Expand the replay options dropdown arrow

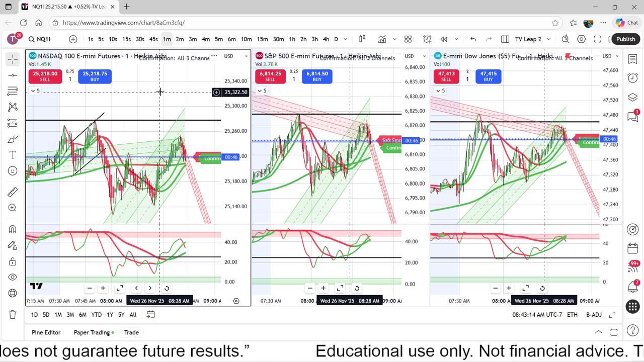coord(456,39)
